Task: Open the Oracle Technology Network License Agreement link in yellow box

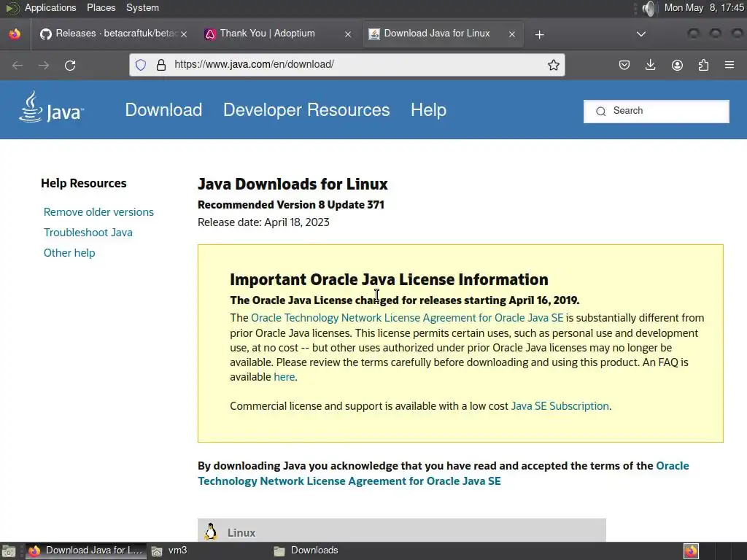Action: click(x=407, y=318)
